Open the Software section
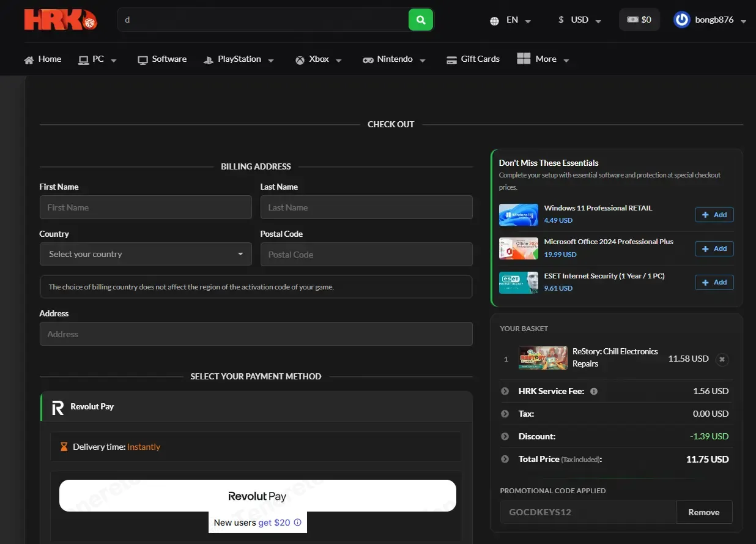Screen dimensions: 756x544 point(162,59)
